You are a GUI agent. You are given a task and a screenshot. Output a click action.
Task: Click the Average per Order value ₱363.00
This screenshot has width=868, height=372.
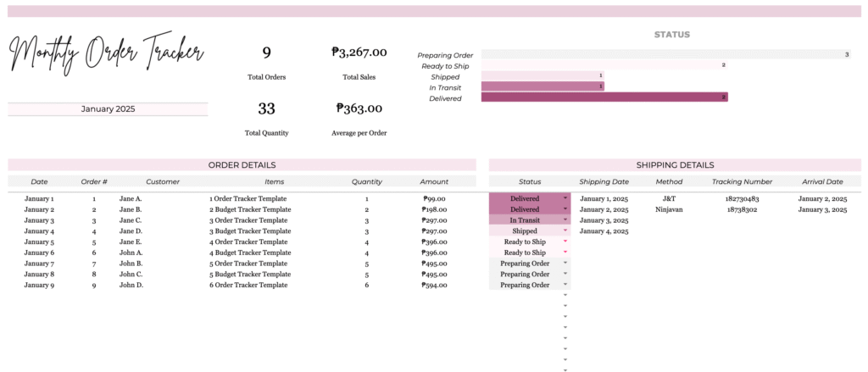359,108
